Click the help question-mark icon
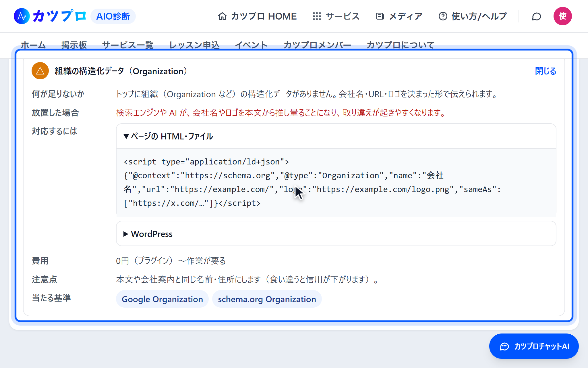 [x=443, y=16]
